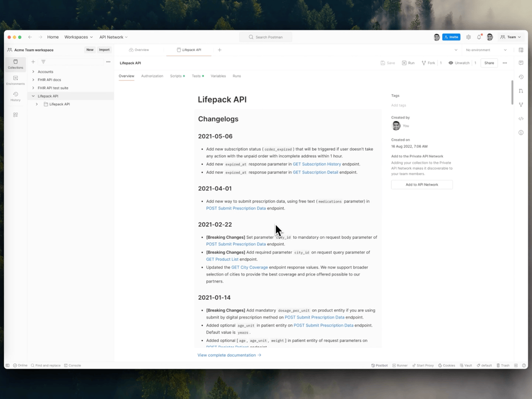The height and width of the screenshot is (399, 532).
Task: Open the No environment dropdown
Action: [x=486, y=50]
